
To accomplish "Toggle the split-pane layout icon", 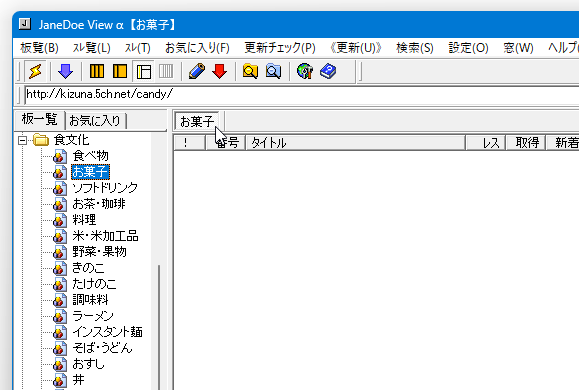I will click(144, 71).
